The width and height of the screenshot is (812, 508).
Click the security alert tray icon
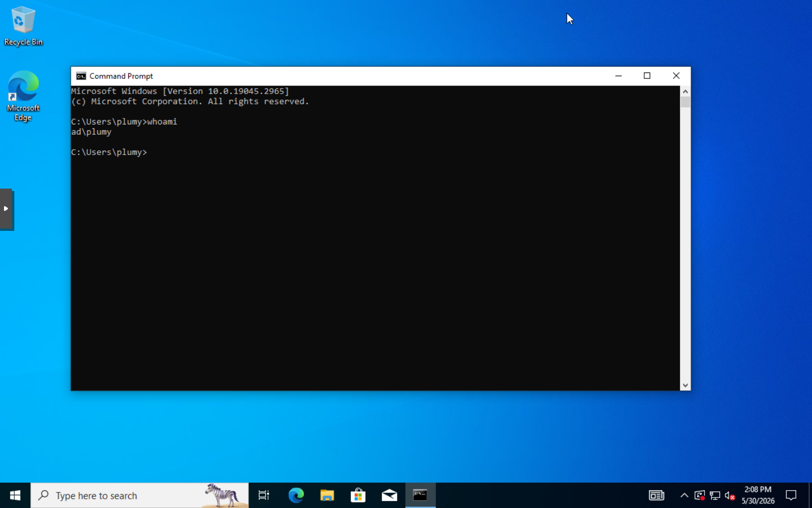point(700,495)
